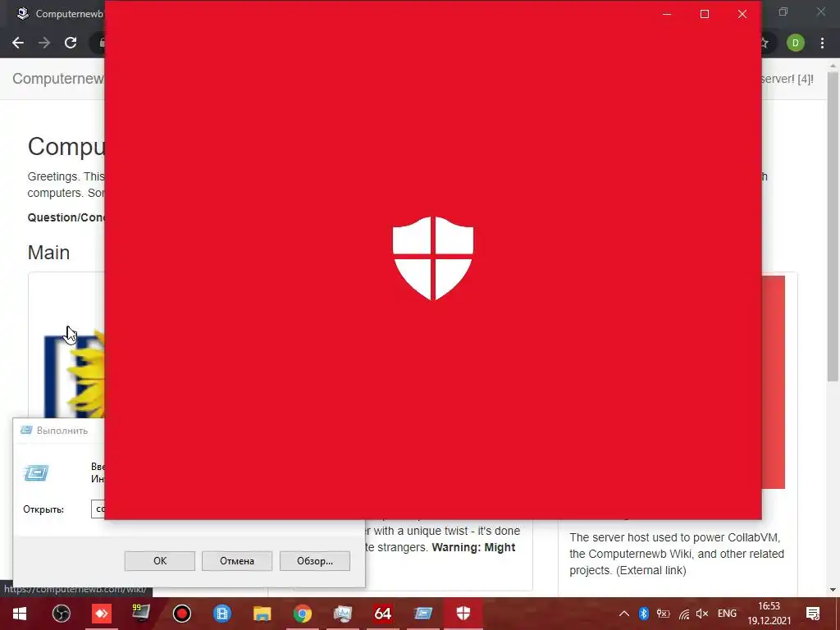The height and width of the screenshot is (630, 840).
Task: Click the sunflower image on the Computernewb page
Action: [x=75, y=375]
